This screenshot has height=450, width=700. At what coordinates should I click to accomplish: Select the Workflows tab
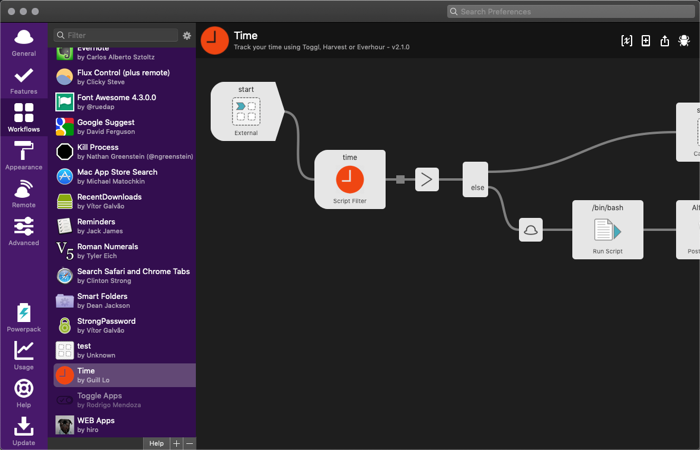[24, 118]
